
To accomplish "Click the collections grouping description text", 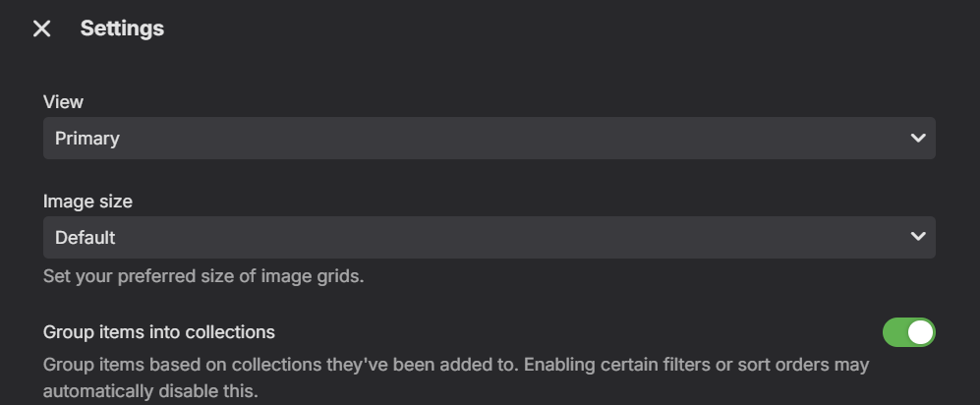I will coord(456,365).
